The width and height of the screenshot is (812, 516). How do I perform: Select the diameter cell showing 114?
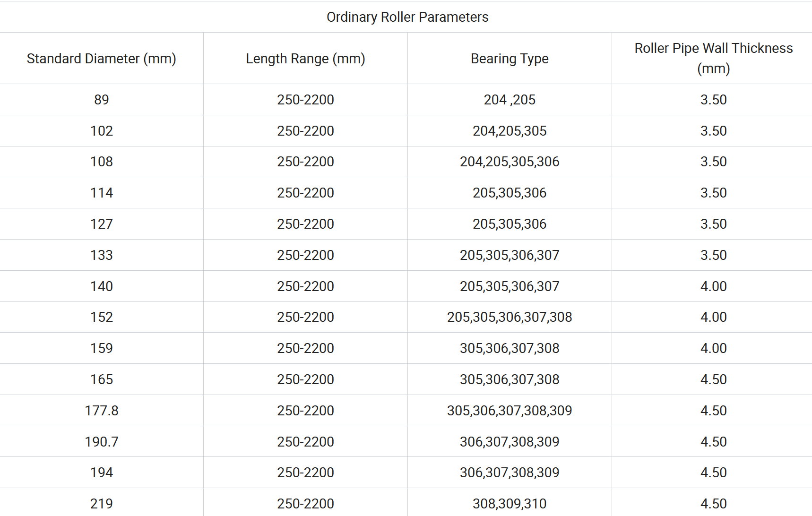(x=102, y=193)
